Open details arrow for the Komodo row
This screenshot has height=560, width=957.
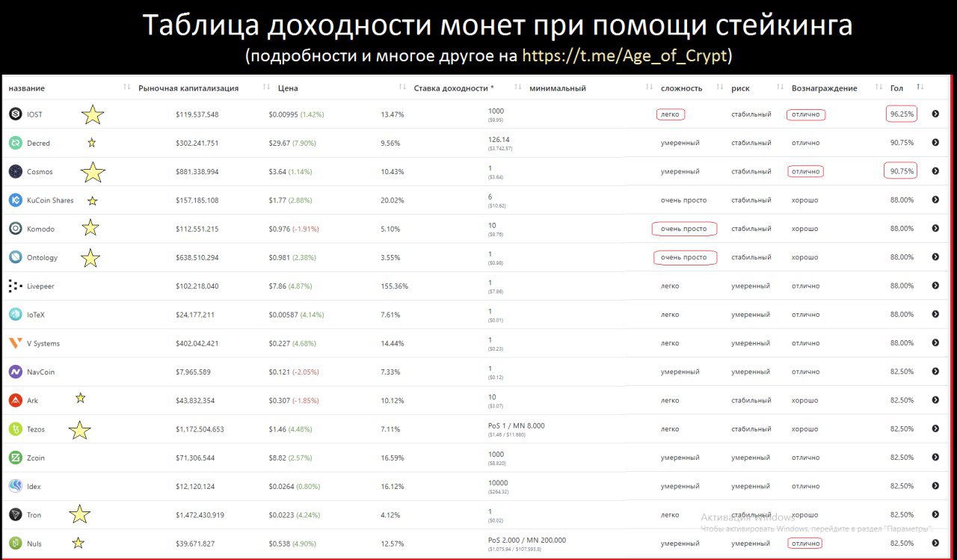tap(935, 229)
